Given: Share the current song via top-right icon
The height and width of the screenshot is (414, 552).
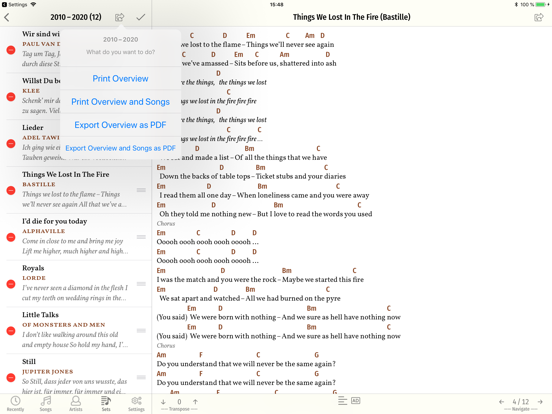Looking at the screenshot, I should tap(539, 17).
